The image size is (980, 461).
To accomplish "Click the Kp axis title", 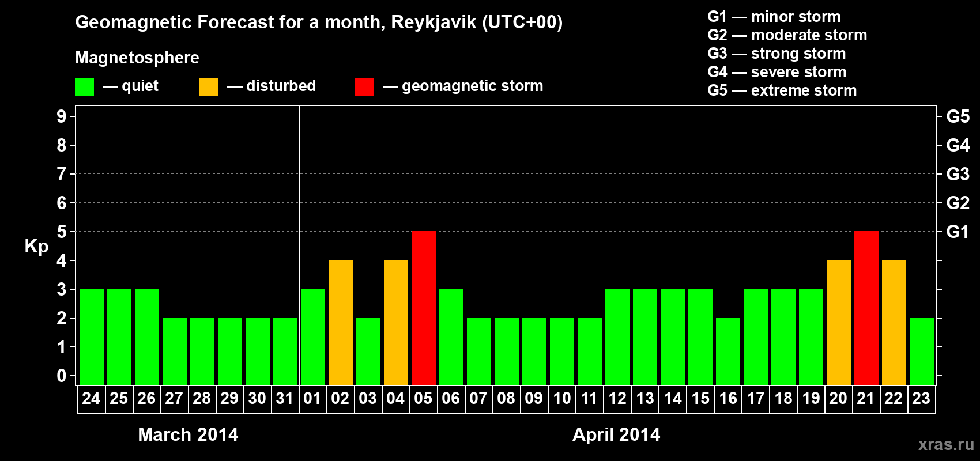I will coord(36,247).
